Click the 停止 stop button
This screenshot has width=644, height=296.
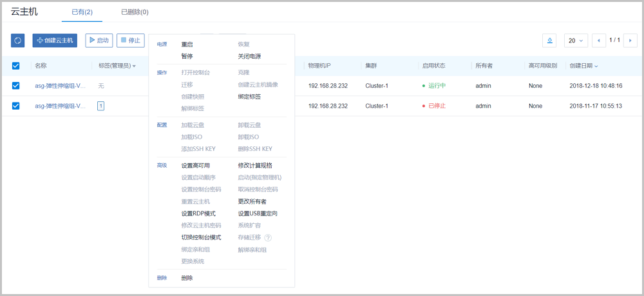tap(130, 41)
